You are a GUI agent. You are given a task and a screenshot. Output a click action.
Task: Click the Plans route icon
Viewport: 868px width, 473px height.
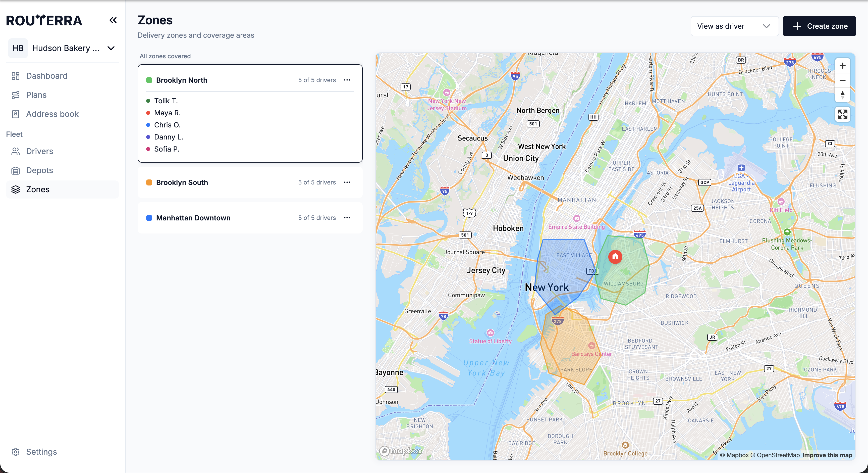(16, 95)
